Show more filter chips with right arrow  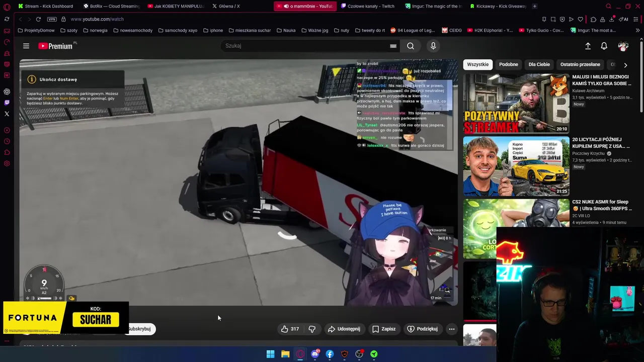click(x=625, y=65)
